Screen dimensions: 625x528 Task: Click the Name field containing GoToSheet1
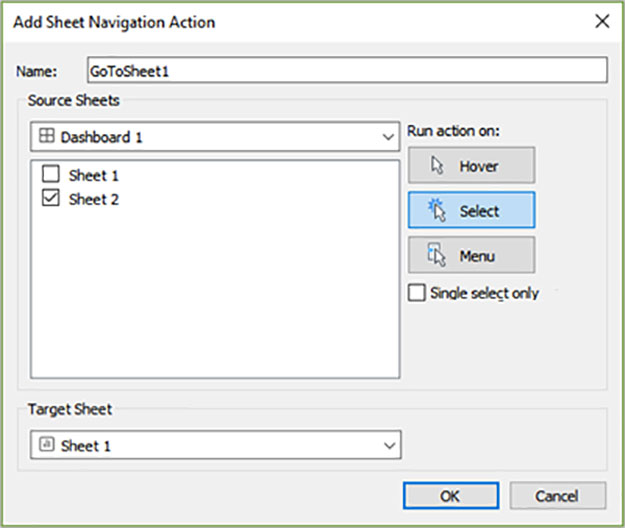click(x=347, y=70)
